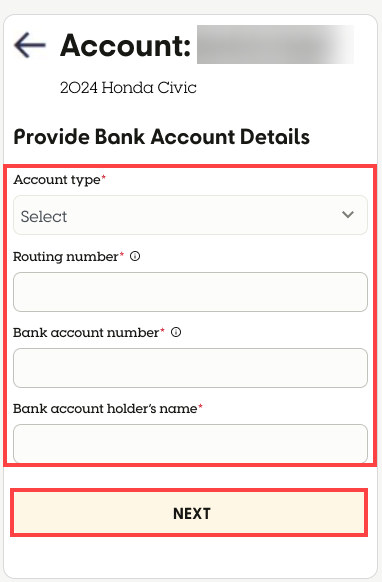The height and width of the screenshot is (582, 382).
Task: Click the red asterisk after Account type
Action: pyautogui.click(x=104, y=178)
